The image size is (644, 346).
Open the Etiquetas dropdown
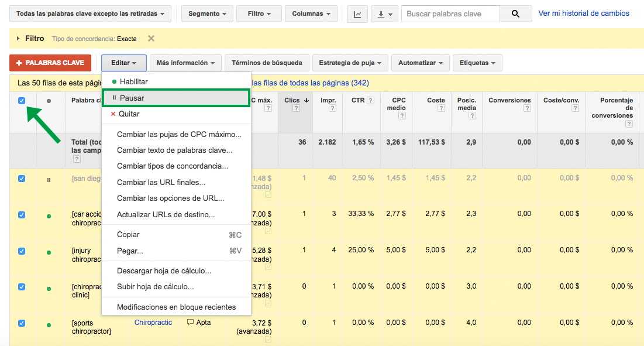[477, 63]
